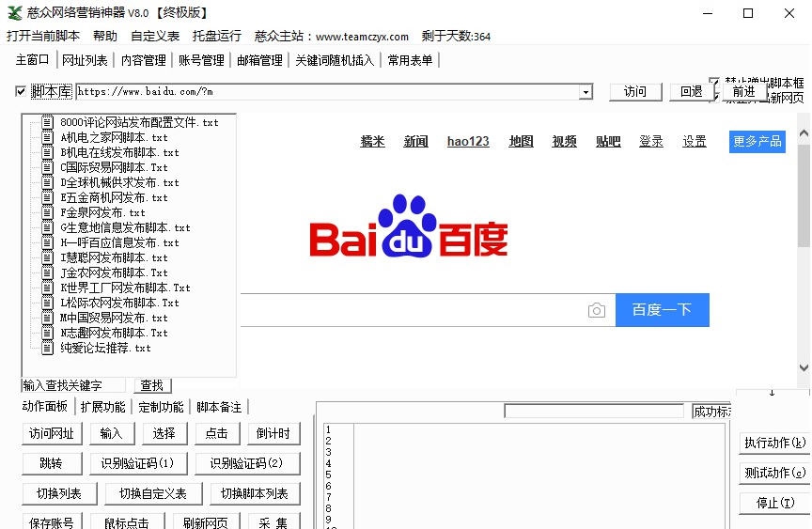Click the camera image-search icon in Baidu search box

596,310
